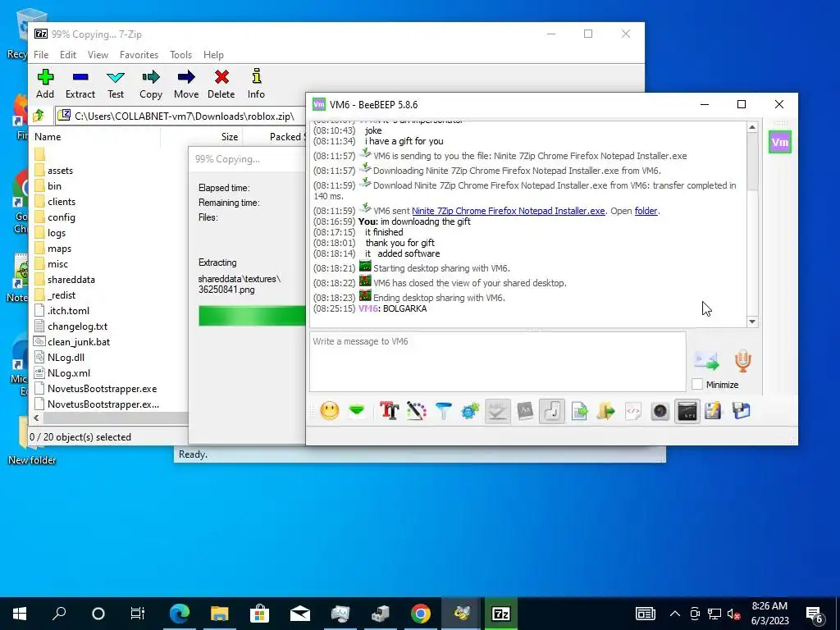Select the _redist folder in 7-Zip

click(62, 295)
